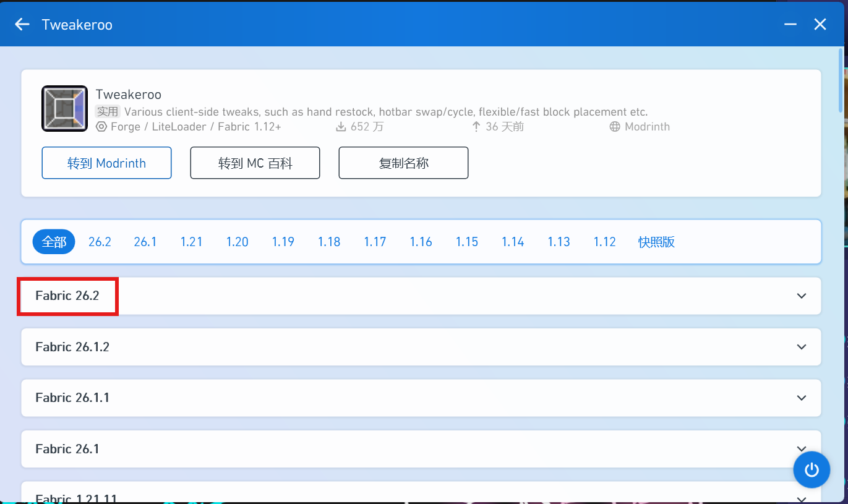Click the Modrinth source label

coord(647,127)
